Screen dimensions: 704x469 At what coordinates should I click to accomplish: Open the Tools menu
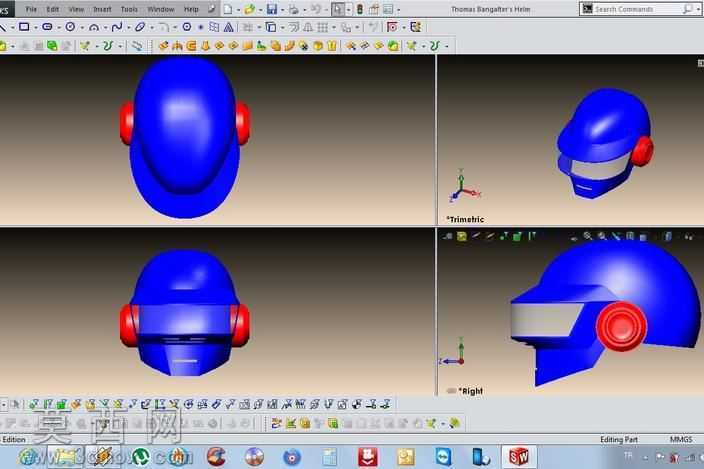pyautogui.click(x=129, y=9)
